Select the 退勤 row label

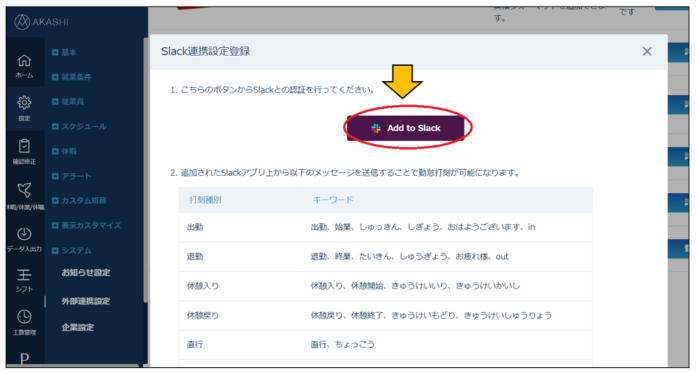(x=195, y=257)
